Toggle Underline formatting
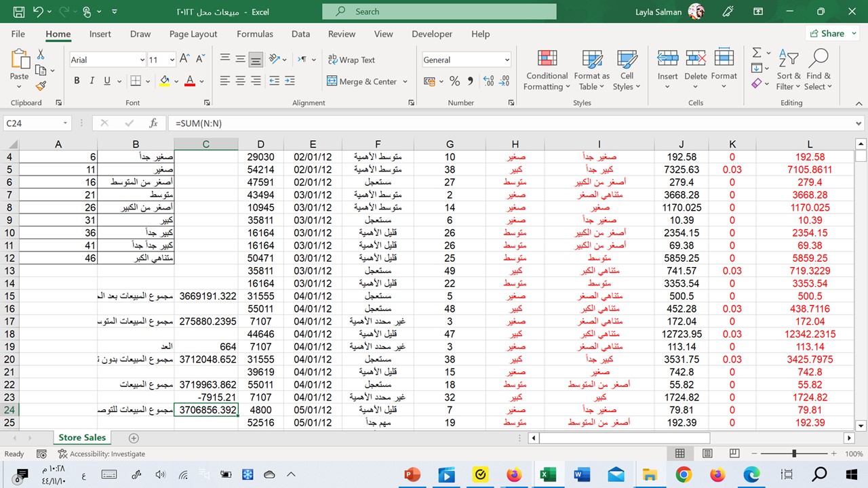Image resolution: width=868 pixels, height=488 pixels. (x=107, y=81)
